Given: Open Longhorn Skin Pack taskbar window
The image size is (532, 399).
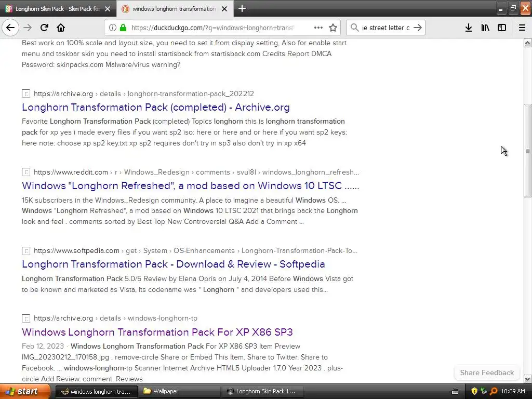Looking at the screenshot, I should [262, 391].
